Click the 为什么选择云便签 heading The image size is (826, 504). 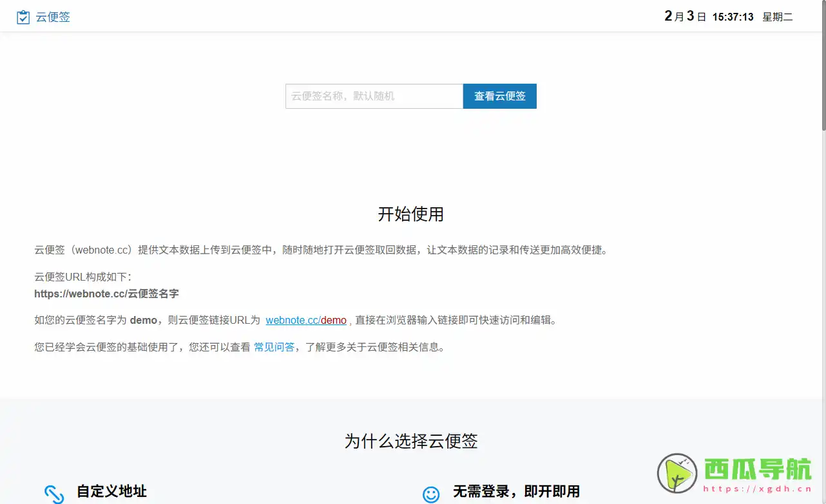point(410,441)
